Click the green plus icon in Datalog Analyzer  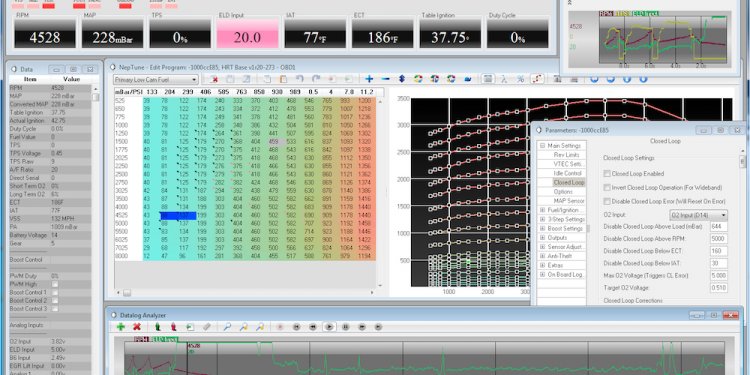tap(121, 327)
